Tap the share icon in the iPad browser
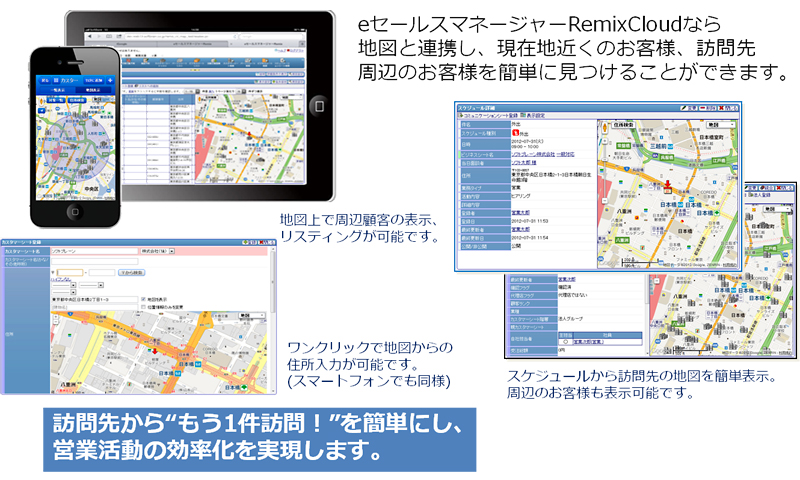This screenshot has height=480, width=800. coord(119,36)
